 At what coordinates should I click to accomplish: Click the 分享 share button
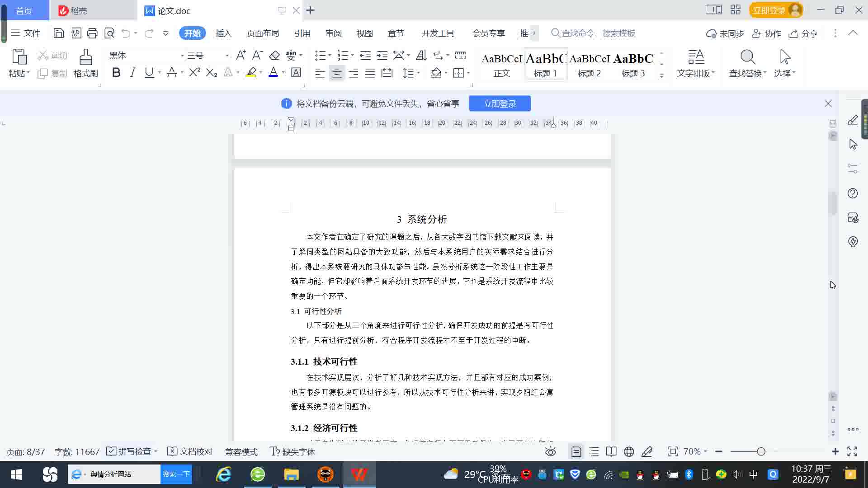[803, 33]
